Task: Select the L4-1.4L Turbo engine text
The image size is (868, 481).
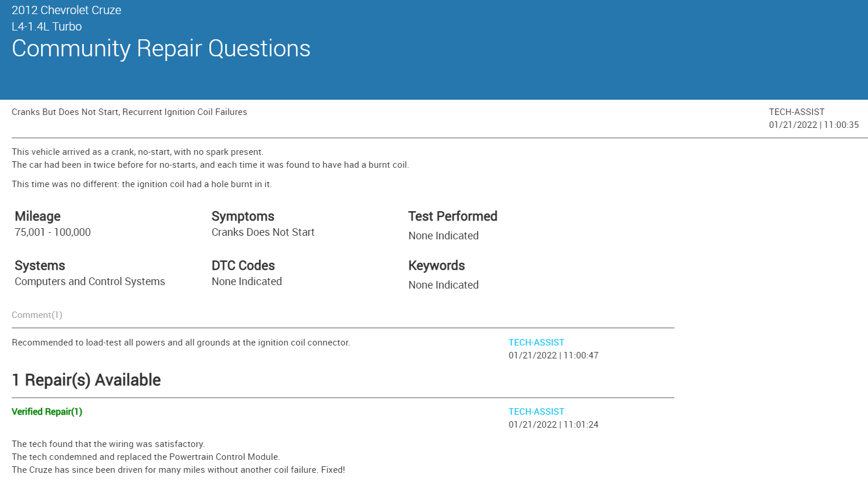Action: 47,26
